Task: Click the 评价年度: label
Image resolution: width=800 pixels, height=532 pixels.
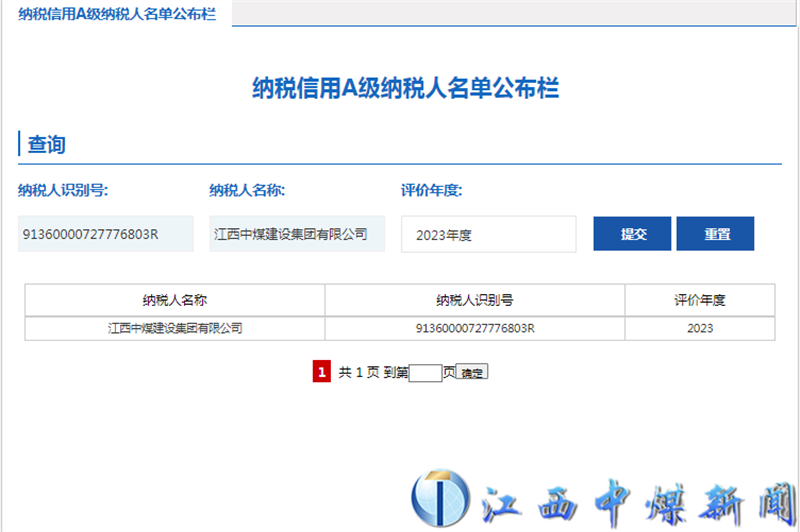Action: click(432, 191)
